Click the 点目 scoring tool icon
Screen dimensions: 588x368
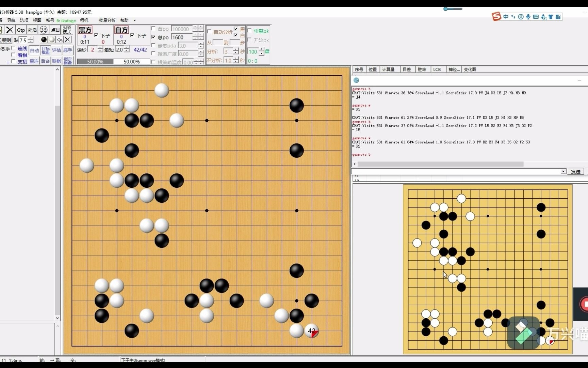click(x=55, y=30)
